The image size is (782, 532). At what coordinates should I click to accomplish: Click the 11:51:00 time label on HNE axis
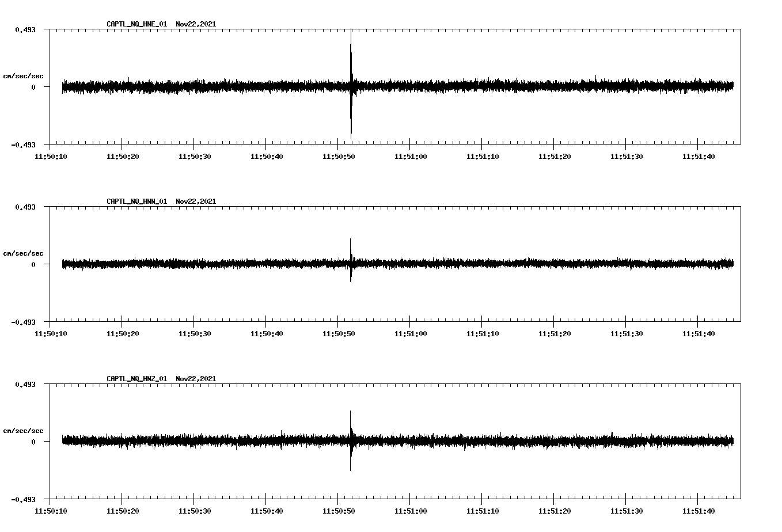pos(409,156)
